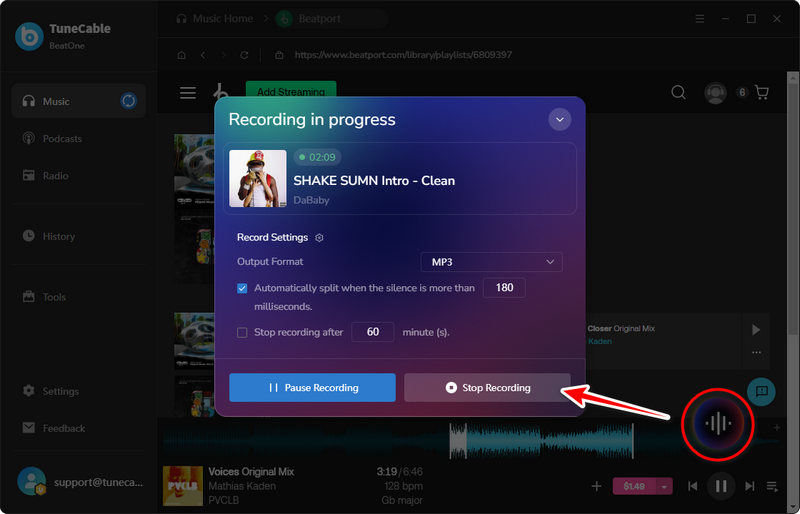
Task: Open Tools in the sidebar
Action: pyautogui.click(x=44, y=297)
